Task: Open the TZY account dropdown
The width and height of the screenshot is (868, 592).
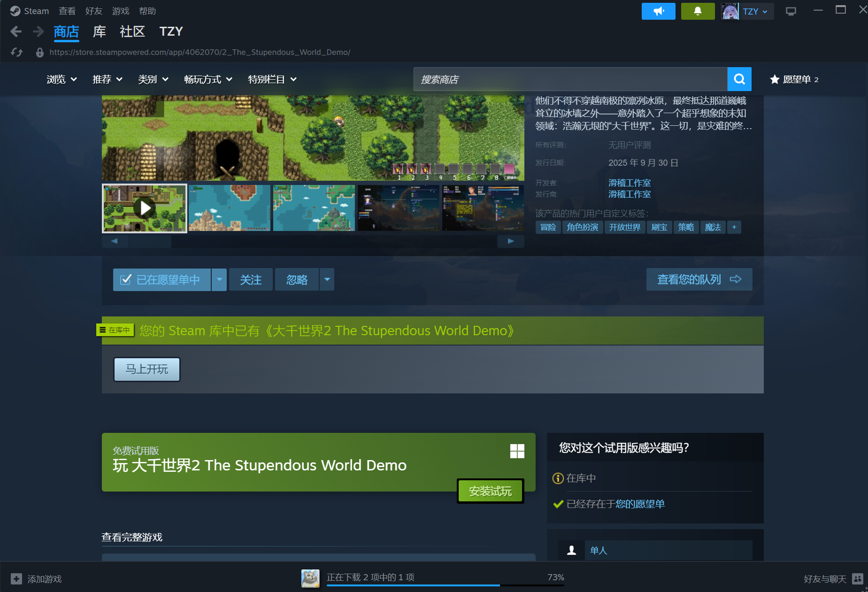Action: pos(755,11)
